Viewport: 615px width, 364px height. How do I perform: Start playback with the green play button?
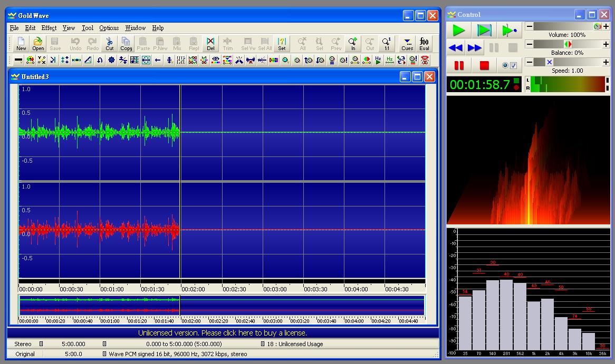point(458,30)
